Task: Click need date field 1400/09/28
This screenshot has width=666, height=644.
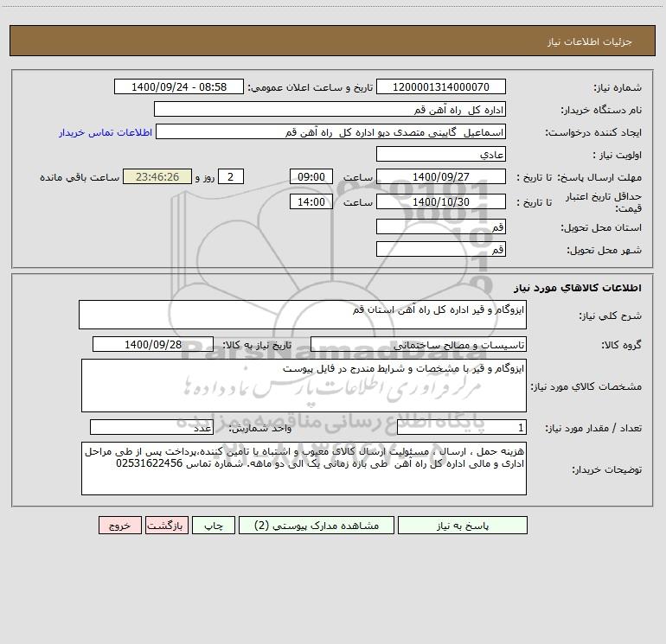Action: coord(153,344)
